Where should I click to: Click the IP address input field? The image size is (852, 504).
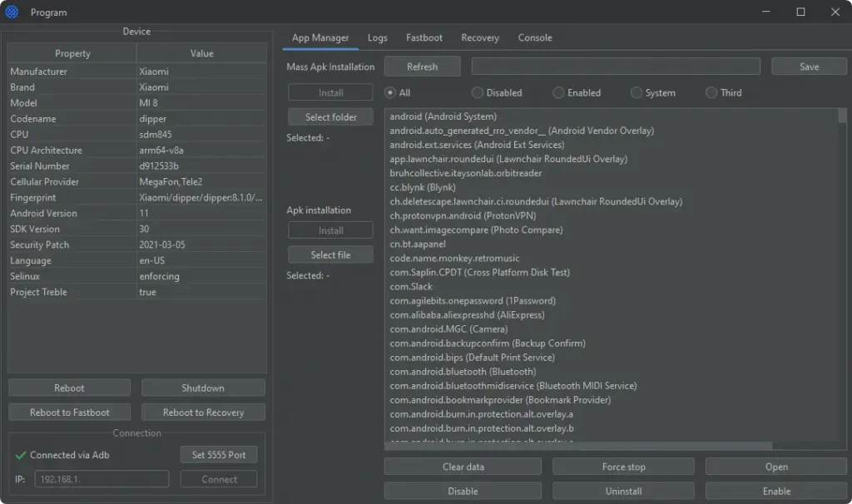coord(102,480)
